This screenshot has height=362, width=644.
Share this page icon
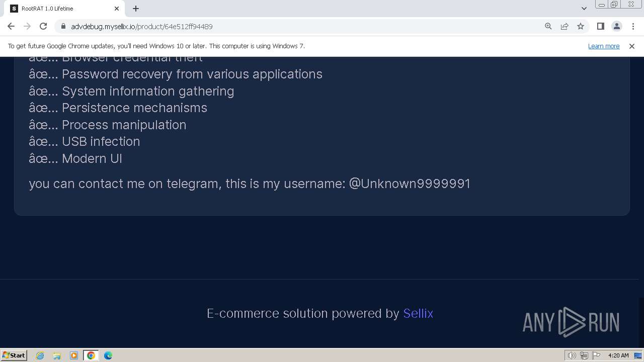click(x=565, y=26)
